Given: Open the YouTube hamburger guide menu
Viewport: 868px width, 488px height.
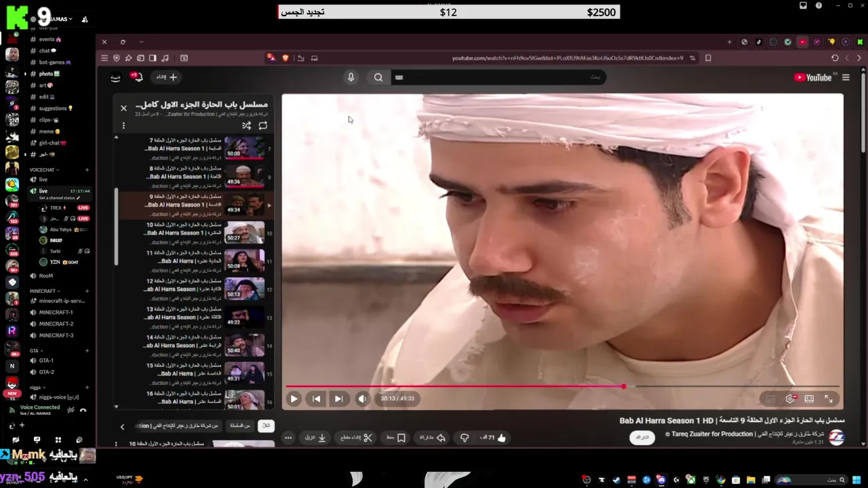Looking at the screenshot, I should point(846,77).
